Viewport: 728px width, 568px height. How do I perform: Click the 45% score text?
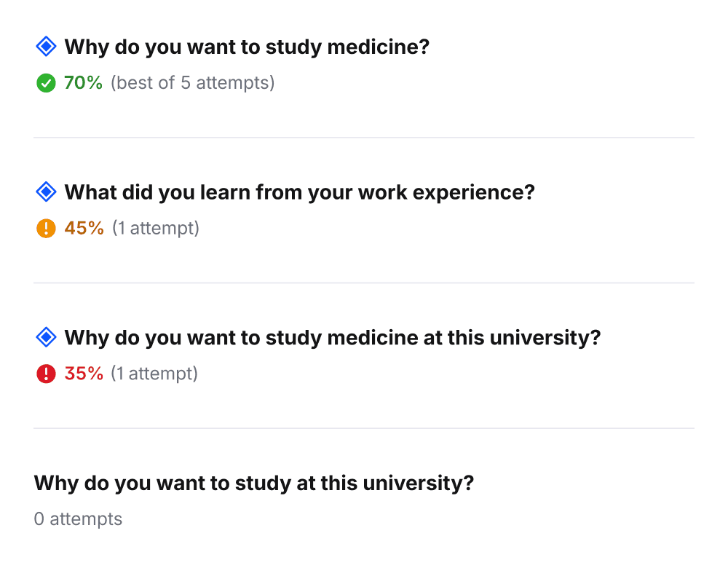[x=84, y=229]
